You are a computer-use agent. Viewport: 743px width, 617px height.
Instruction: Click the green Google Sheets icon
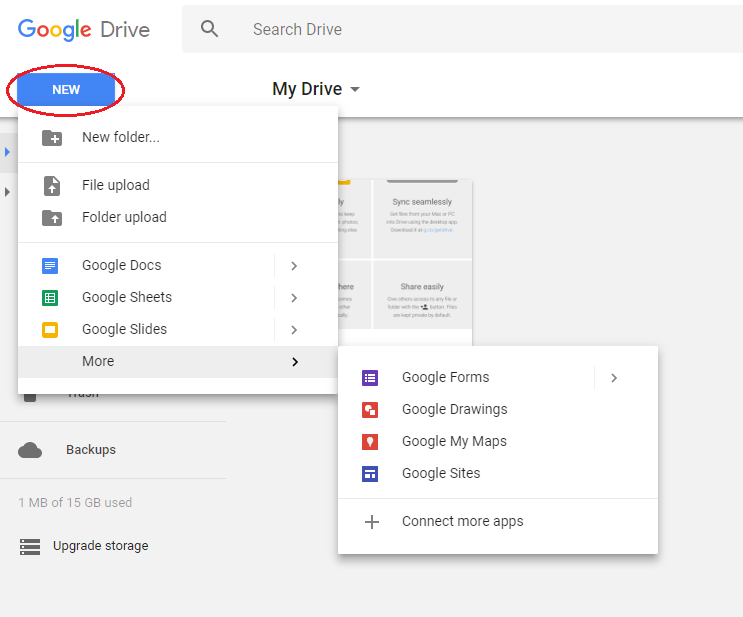click(50, 298)
